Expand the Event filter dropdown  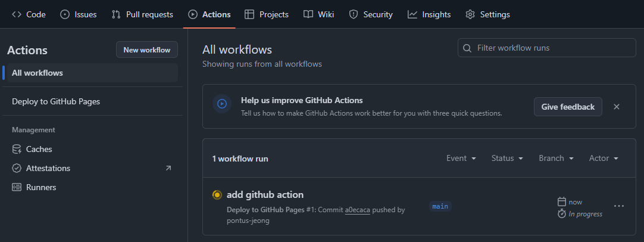pyautogui.click(x=461, y=158)
